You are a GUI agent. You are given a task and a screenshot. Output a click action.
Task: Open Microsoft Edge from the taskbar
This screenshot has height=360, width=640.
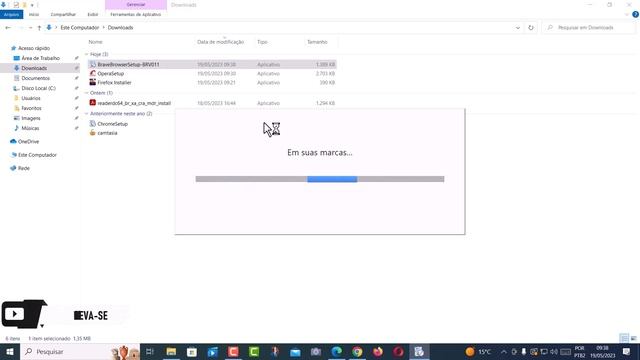coord(336,351)
